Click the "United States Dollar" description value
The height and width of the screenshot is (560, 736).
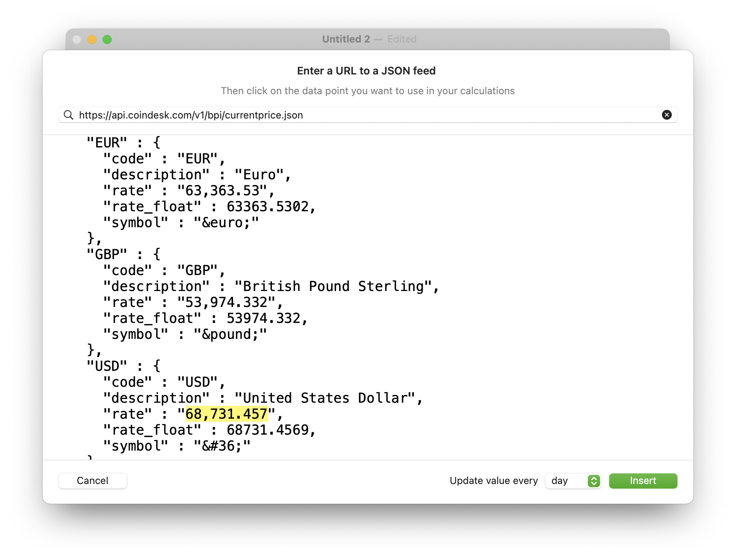pos(325,398)
